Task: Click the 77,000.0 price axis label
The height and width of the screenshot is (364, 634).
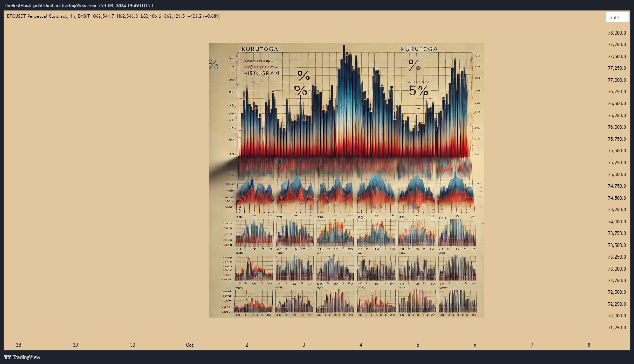Action: [617, 80]
